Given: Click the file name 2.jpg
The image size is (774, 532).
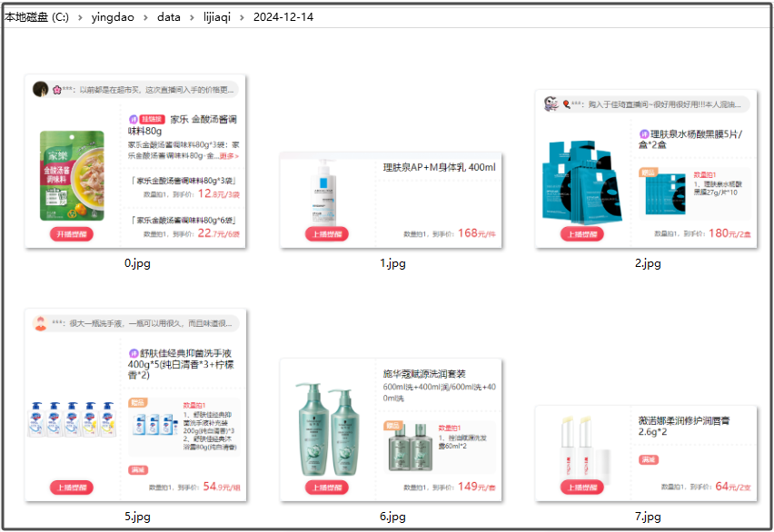Looking at the screenshot, I should point(648,263).
